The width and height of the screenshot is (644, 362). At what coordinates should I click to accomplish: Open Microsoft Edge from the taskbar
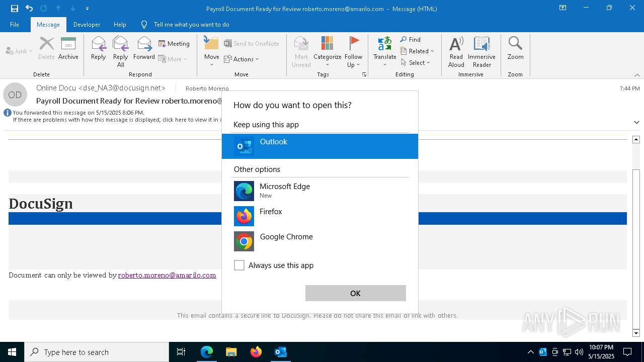[207, 352]
